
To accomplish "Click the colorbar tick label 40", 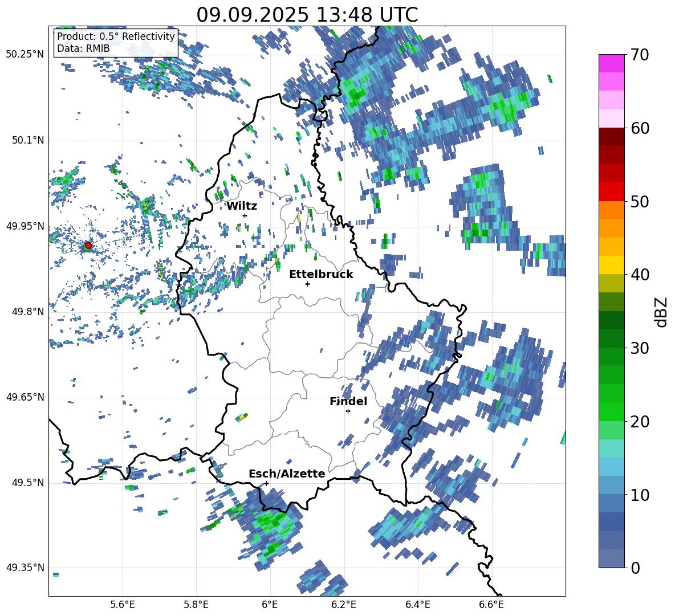I will (x=639, y=275).
